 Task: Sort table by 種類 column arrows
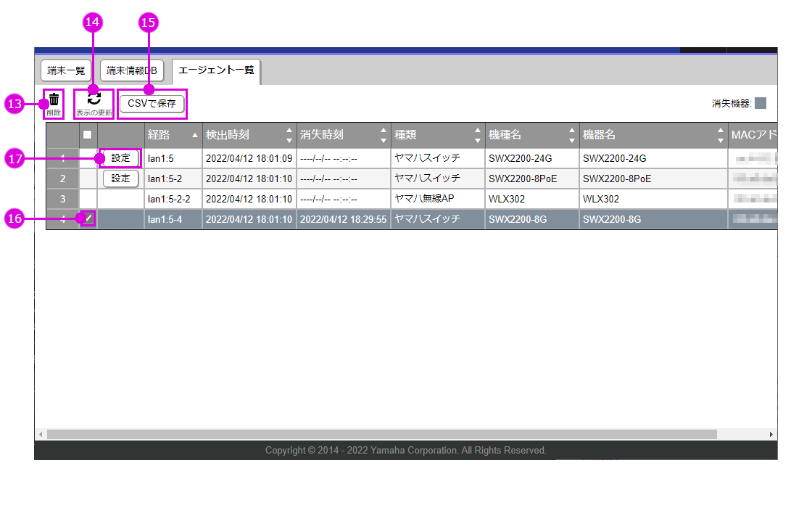pos(478,136)
